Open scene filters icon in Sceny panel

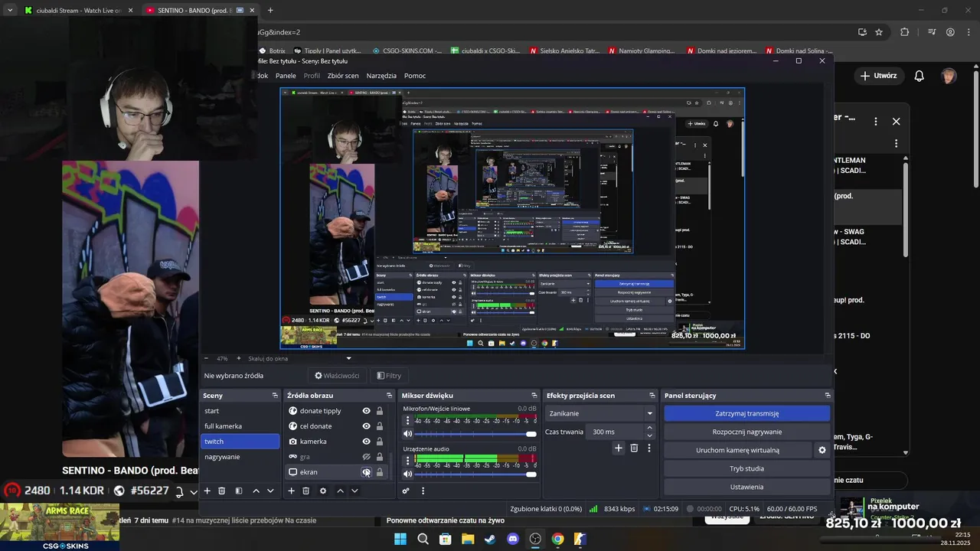pyautogui.click(x=239, y=491)
